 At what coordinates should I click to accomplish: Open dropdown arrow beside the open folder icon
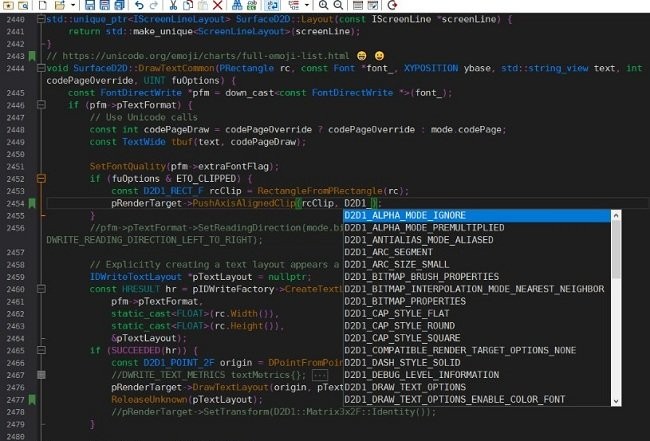pos(73,5)
